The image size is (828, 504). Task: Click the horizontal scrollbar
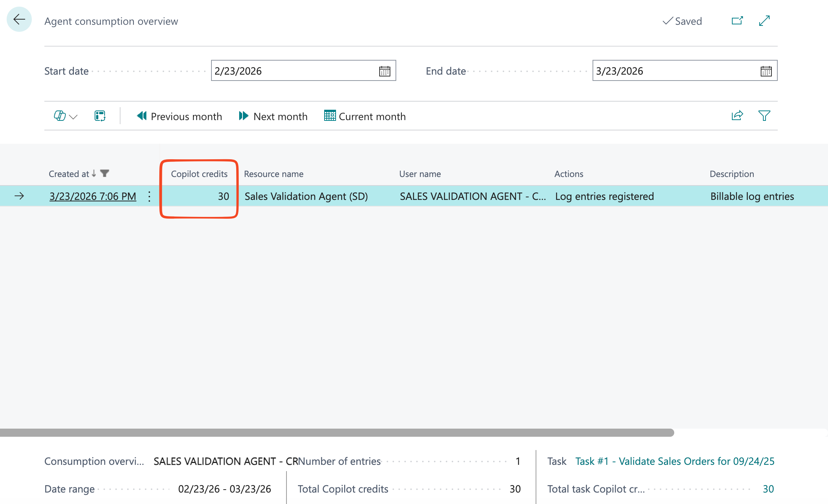[336, 432]
